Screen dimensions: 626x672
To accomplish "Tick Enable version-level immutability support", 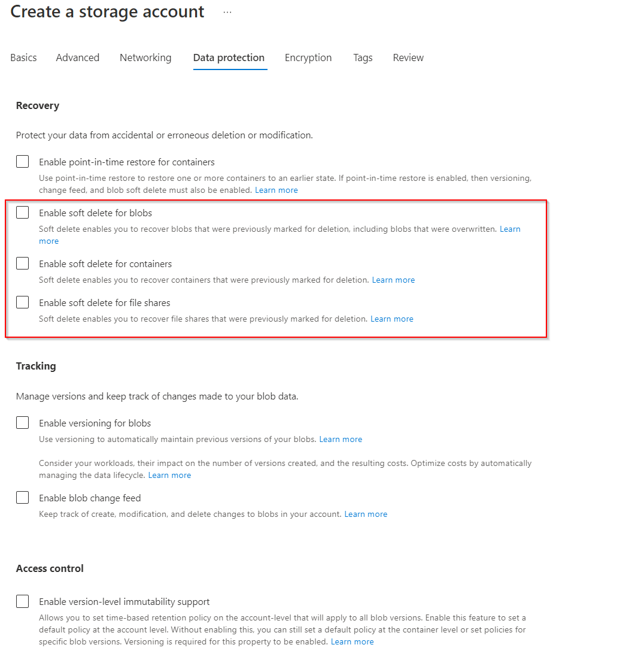I will click(x=23, y=601).
